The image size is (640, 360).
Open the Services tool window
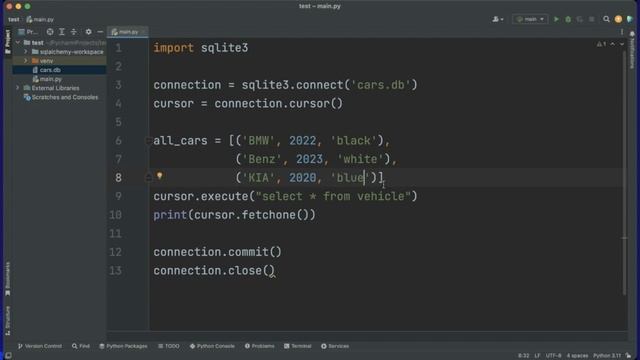pyautogui.click(x=335, y=346)
